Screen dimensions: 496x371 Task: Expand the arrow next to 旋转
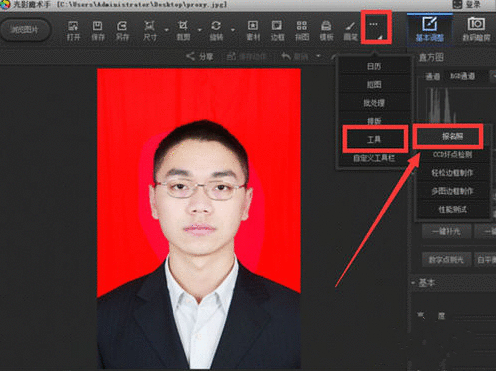233,30
